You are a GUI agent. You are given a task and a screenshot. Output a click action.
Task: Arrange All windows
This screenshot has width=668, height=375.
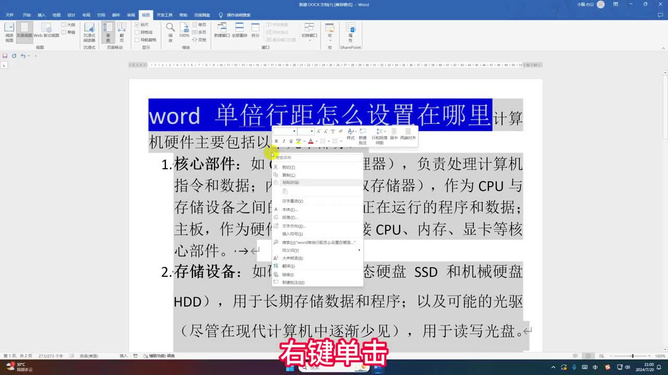coord(239,31)
